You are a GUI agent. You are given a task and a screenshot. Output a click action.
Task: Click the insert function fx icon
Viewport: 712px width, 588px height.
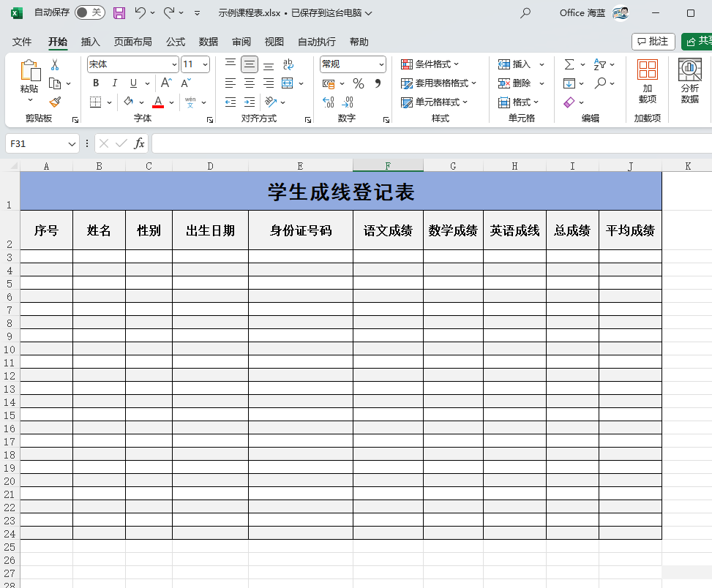(139, 143)
